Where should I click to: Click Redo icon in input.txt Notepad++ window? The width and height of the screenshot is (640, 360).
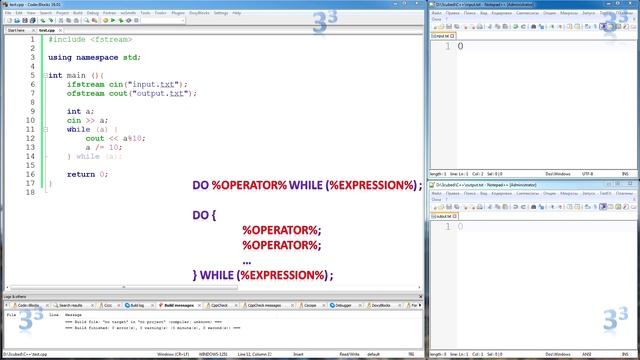[523, 27]
